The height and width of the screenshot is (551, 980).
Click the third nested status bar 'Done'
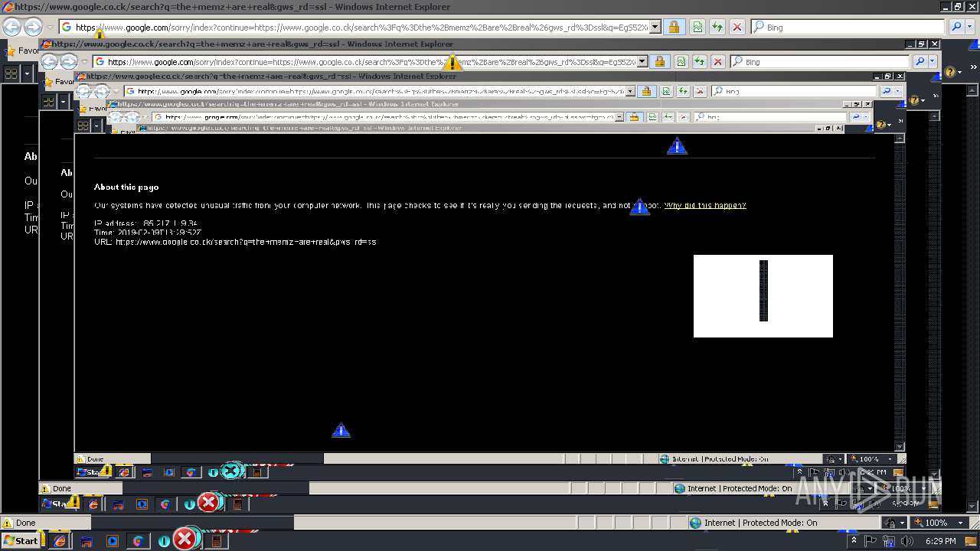(x=95, y=459)
